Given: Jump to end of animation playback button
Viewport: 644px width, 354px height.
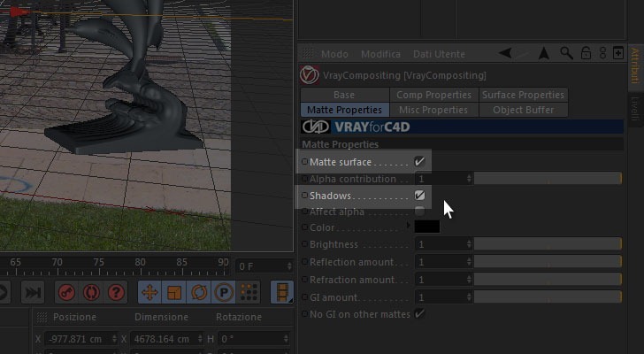Looking at the screenshot, I should (33, 292).
